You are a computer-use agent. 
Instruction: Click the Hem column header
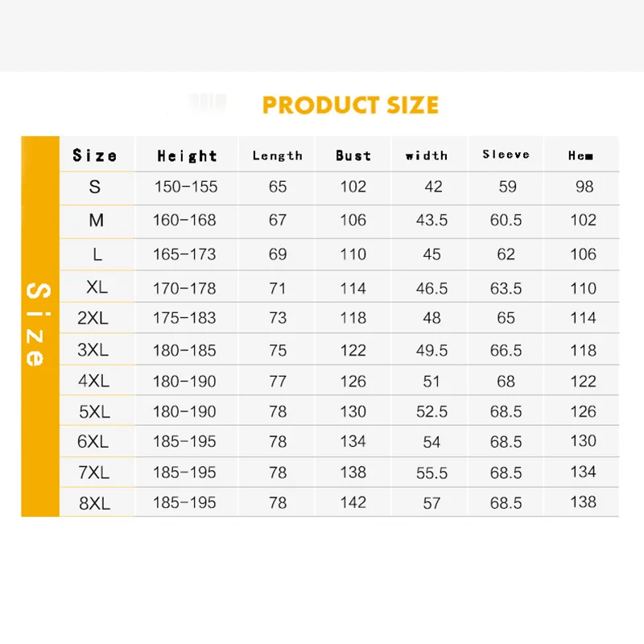pyautogui.click(x=580, y=156)
